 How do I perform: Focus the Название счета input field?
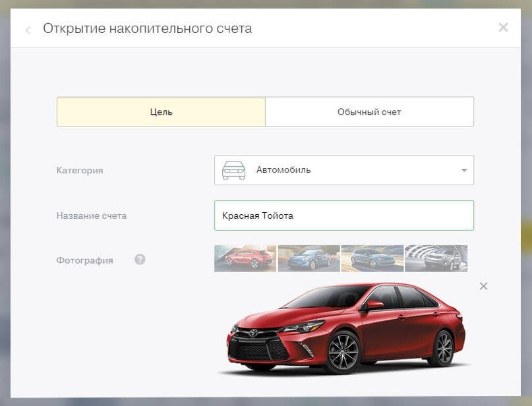coord(344,216)
